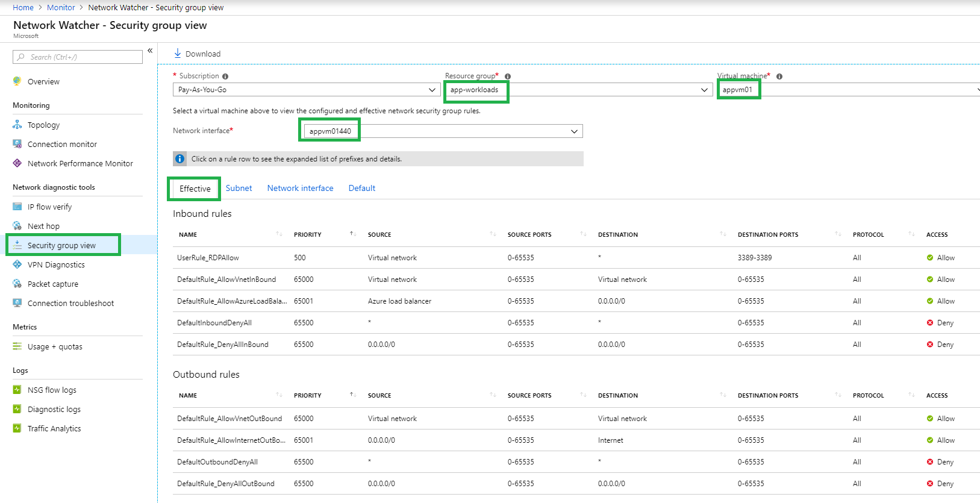
Task: Sort outbound rules by Name
Action: (x=279, y=395)
